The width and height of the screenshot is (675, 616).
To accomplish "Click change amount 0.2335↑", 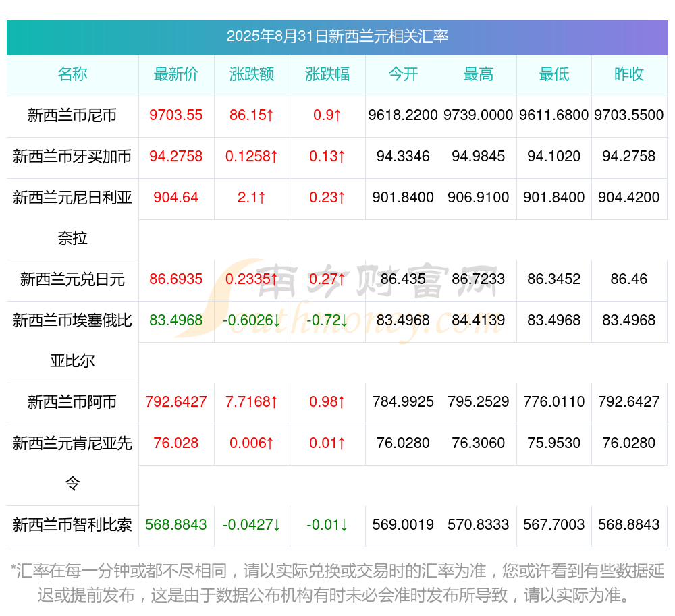I will [251, 279].
